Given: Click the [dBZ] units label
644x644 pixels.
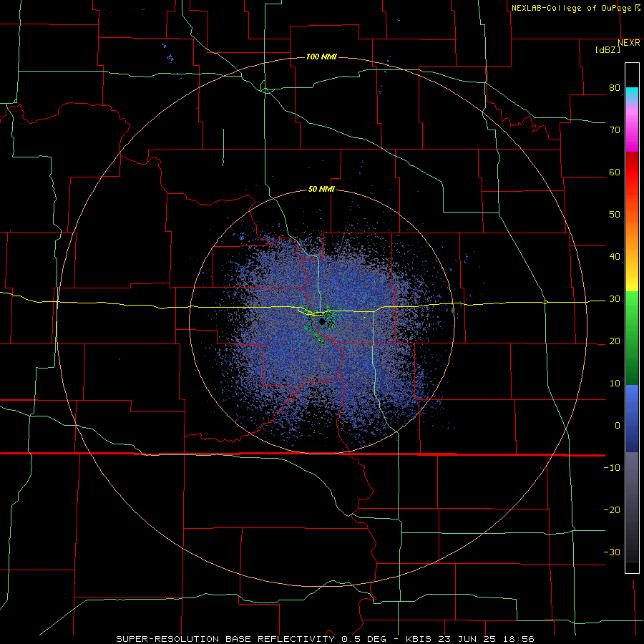Looking at the screenshot, I should [x=608, y=49].
